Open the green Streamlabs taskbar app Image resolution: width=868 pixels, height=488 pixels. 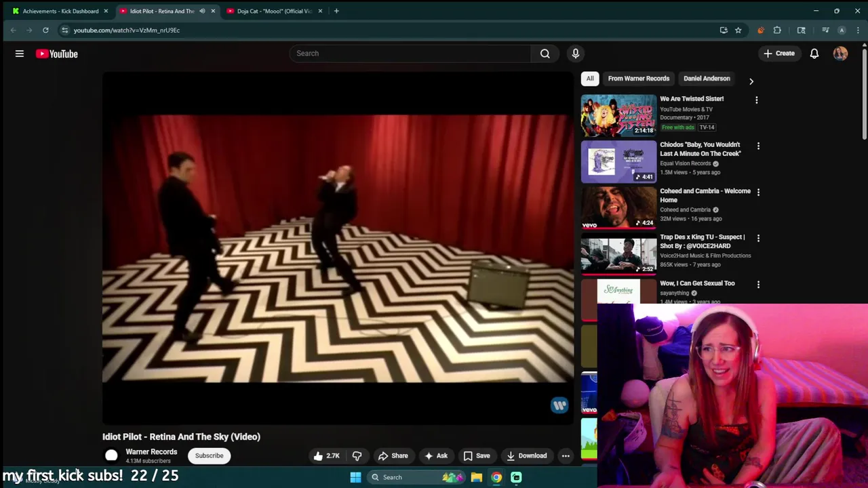tap(516, 477)
